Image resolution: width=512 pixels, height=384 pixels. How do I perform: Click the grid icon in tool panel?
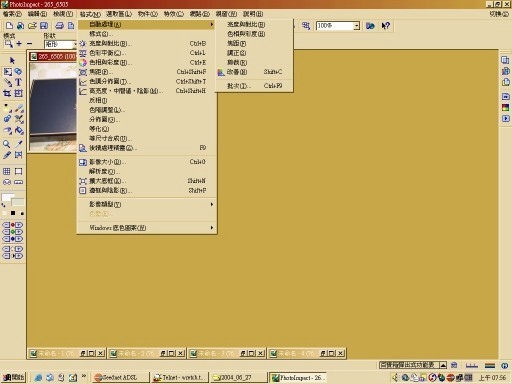click(7, 171)
